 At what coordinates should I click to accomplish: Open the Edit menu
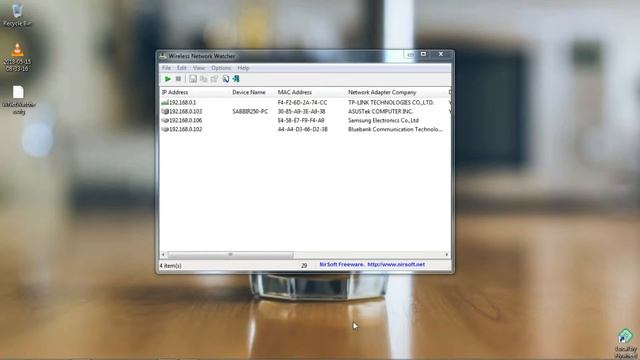tap(182, 68)
